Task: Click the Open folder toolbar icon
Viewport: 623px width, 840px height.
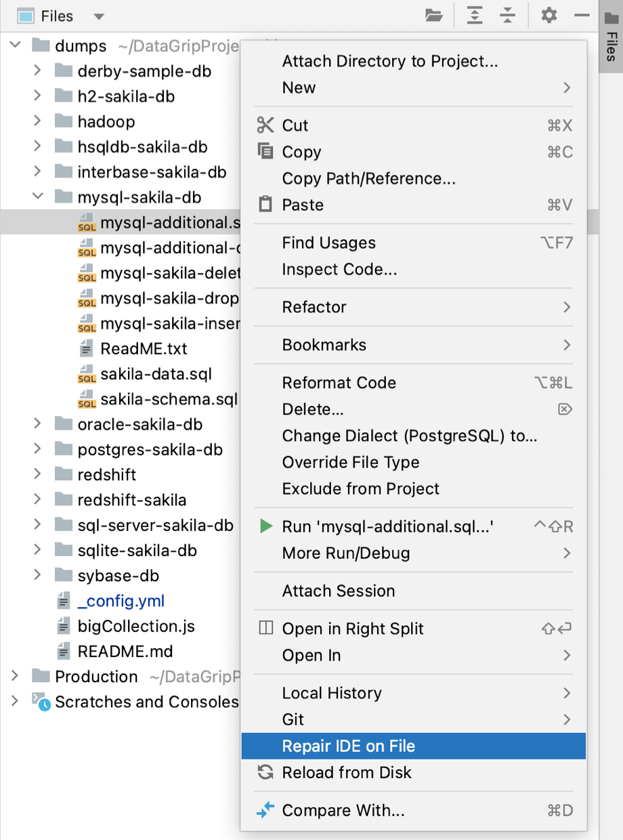Action: (x=433, y=16)
